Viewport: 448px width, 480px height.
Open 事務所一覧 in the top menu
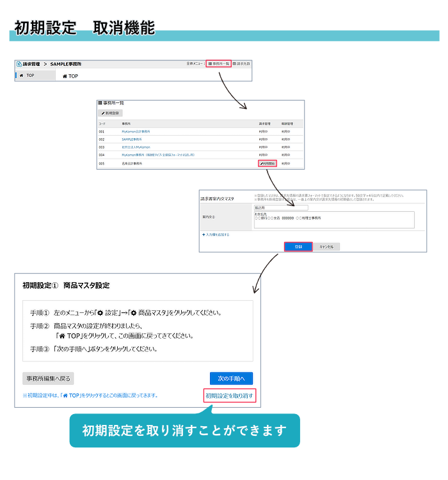coord(218,64)
